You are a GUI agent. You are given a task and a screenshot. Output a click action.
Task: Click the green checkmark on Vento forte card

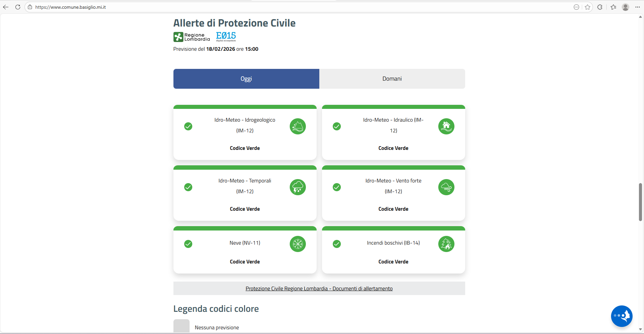[337, 187]
